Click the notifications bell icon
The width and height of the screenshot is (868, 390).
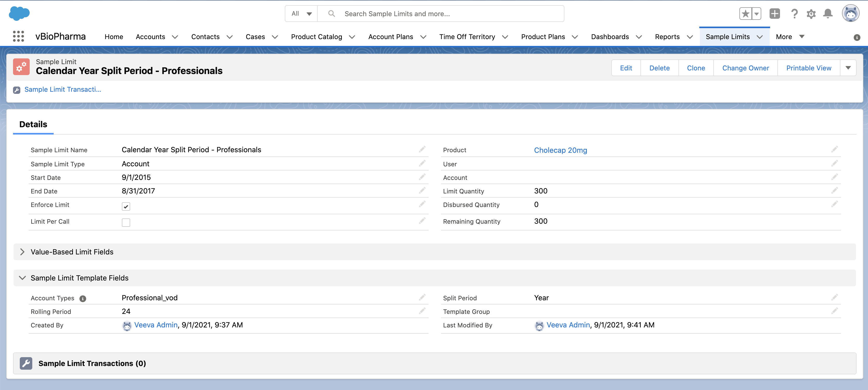(x=828, y=14)
